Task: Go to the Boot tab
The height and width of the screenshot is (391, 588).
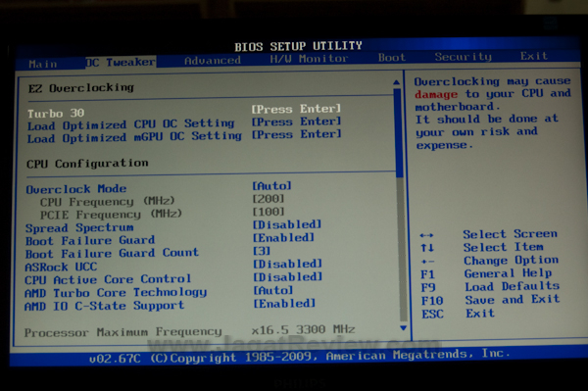Action: point(392,58)
